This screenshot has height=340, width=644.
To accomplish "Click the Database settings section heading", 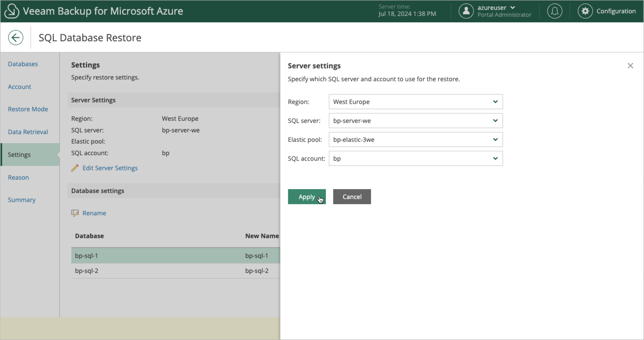I will [98, 191].
